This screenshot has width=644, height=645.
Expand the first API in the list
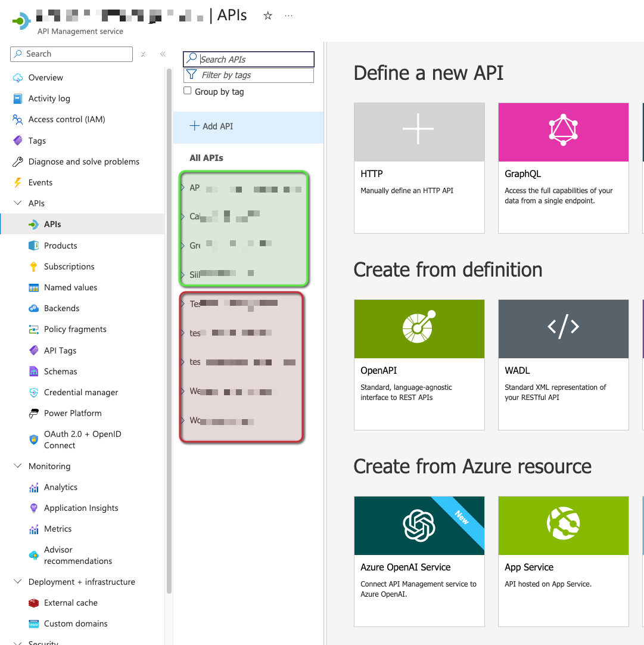pyautogui.click(x=184, y=187)
